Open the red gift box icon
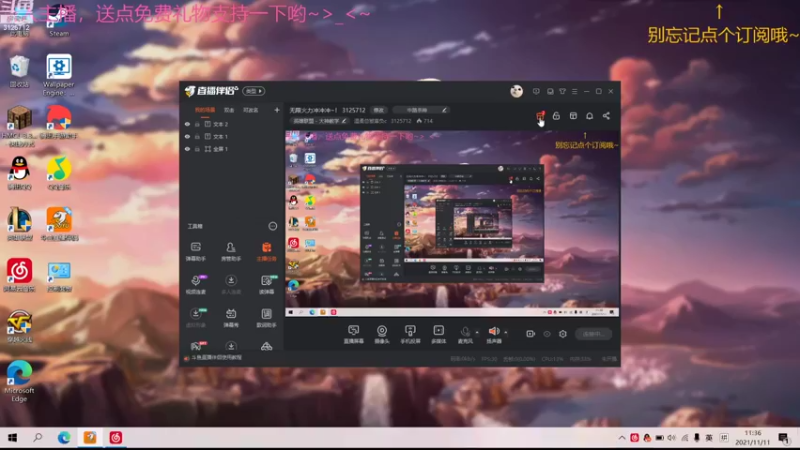 540,116
